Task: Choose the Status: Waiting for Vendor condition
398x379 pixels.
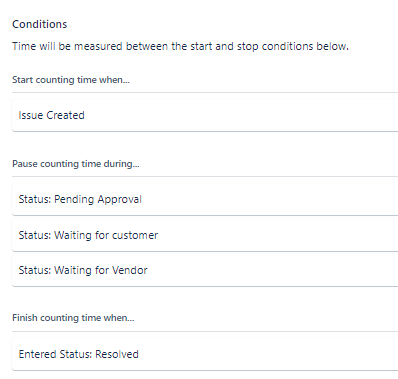Action: [205, 270]
